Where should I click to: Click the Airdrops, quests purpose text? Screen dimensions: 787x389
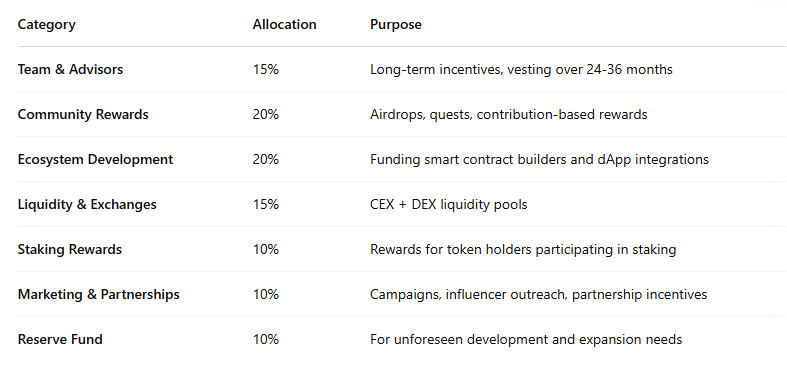[422, 114]
